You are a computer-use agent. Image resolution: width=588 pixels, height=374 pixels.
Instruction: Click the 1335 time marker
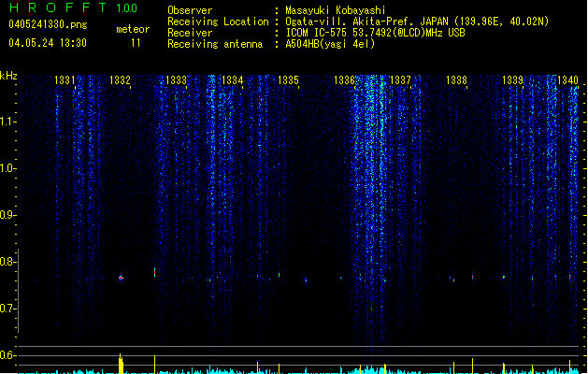[x=288, y=80]
